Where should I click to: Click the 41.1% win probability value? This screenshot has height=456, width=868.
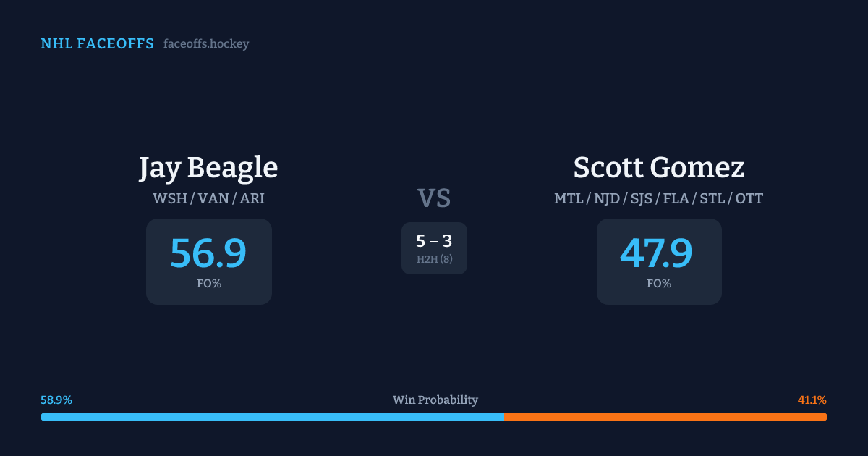pos(812,400)
